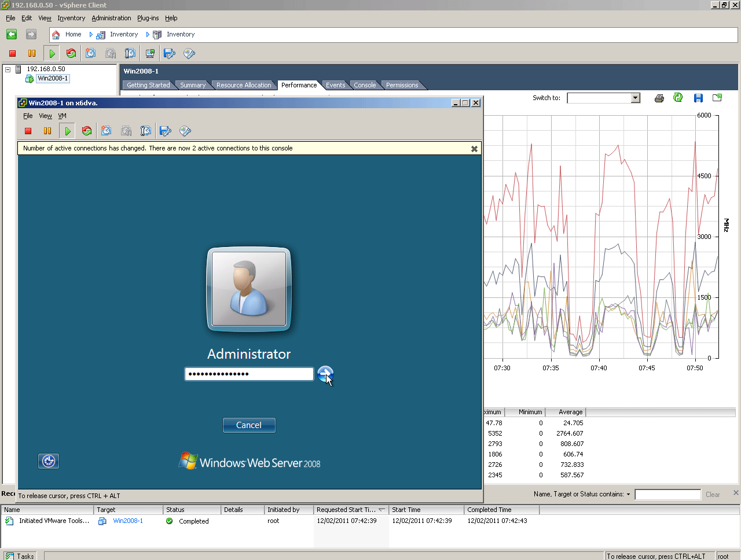Power off VM using main toolbar stop icon
741x560 pixels.
pyautogui.click(x=12, y=54)
